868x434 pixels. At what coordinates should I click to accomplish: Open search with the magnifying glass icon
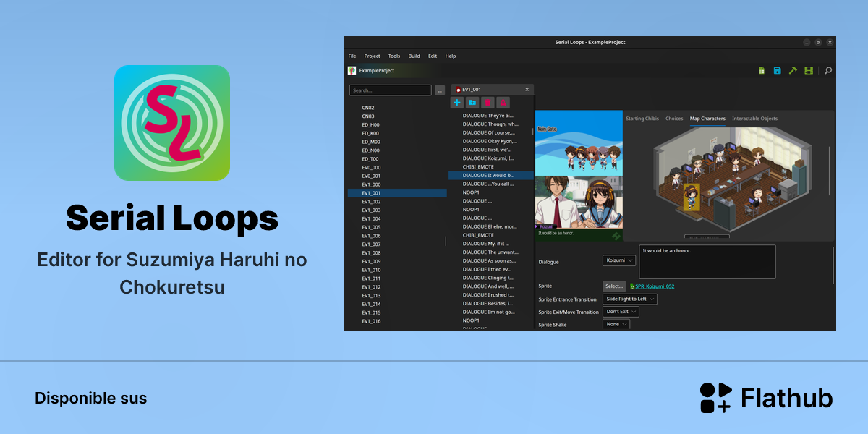[x=828, y=70]
